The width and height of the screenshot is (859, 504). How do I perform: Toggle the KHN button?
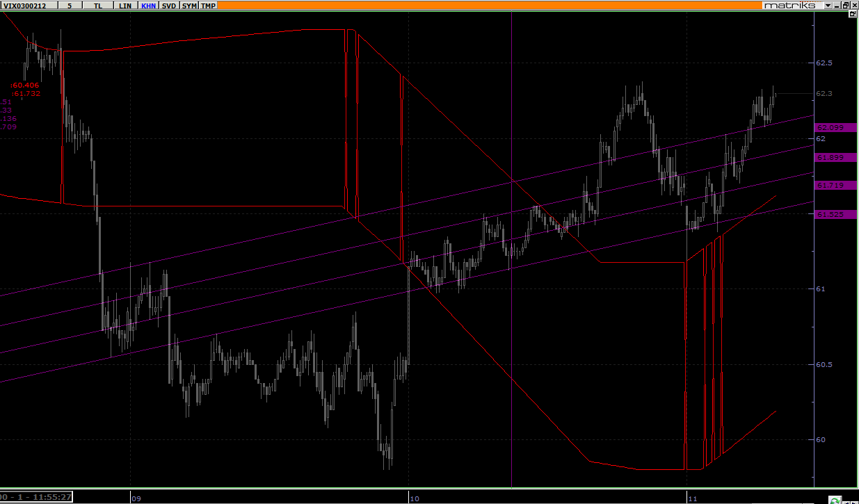point(148,5)
